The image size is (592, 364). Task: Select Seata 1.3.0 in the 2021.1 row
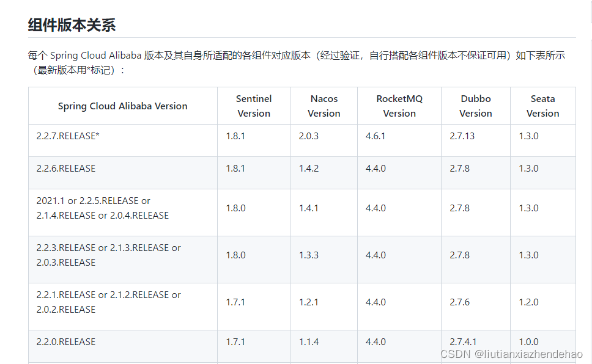tap(528, 208)
